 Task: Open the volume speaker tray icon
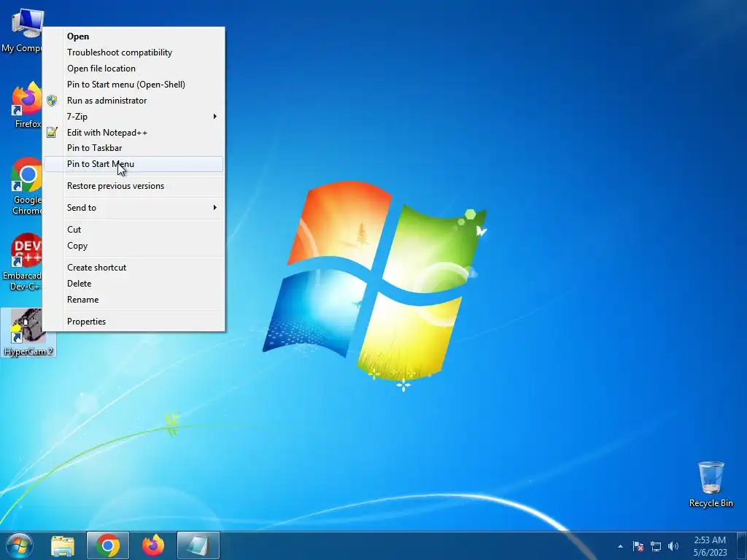point(673,546)
